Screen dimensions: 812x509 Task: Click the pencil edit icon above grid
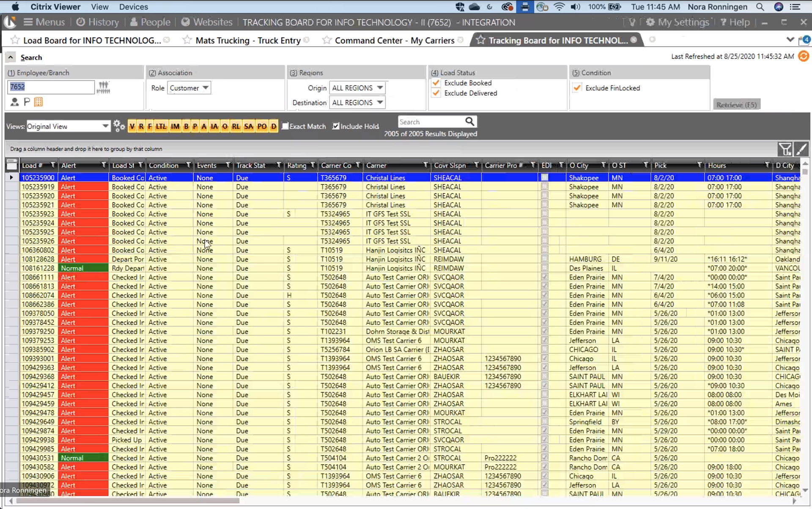point(801,149)
